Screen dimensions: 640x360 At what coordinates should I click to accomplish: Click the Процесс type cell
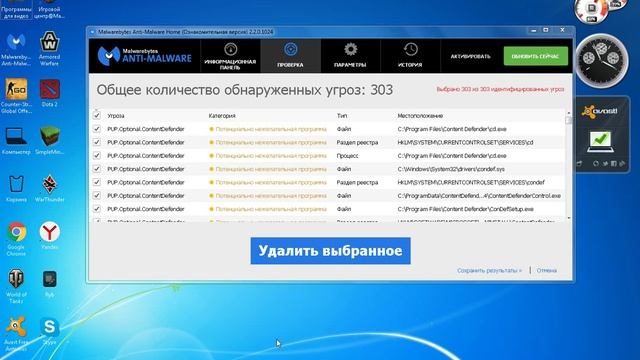tap(347, 156)
